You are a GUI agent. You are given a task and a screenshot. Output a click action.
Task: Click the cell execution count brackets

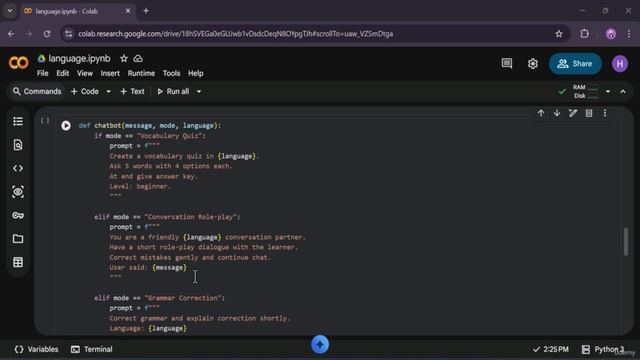coord(45,120)
